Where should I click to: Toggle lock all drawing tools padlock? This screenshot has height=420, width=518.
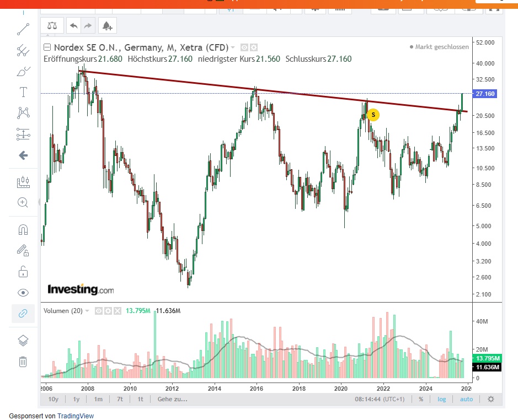[23, 271]
